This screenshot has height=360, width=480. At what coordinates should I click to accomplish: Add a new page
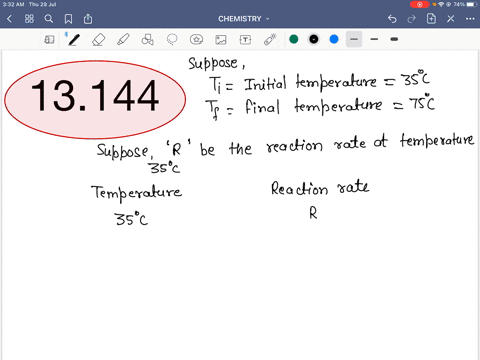click(x=431, y=19)
